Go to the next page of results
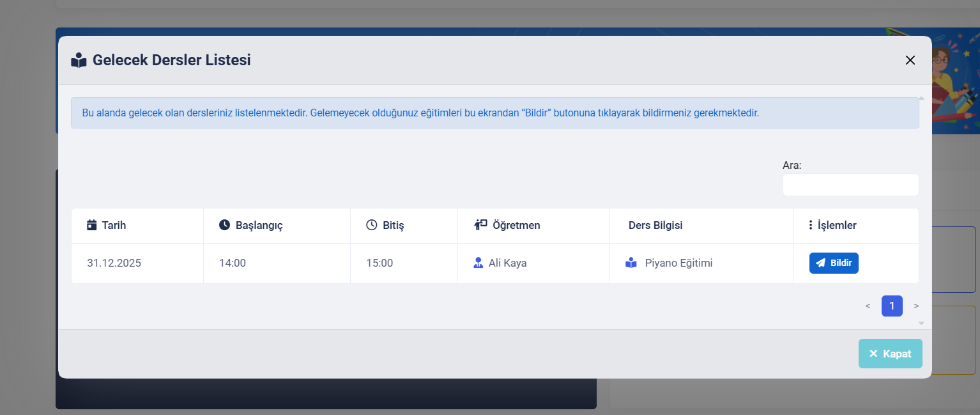 click(x=916, y=306)
